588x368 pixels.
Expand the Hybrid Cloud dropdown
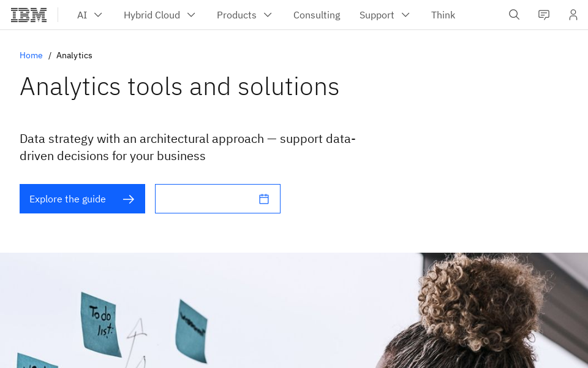coord(190,15)
